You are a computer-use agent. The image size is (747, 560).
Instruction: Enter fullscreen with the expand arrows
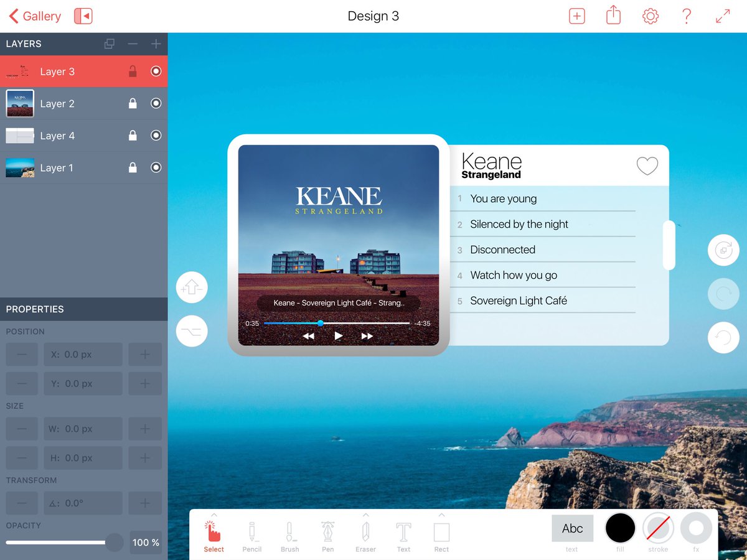click(x=723, y=16)
